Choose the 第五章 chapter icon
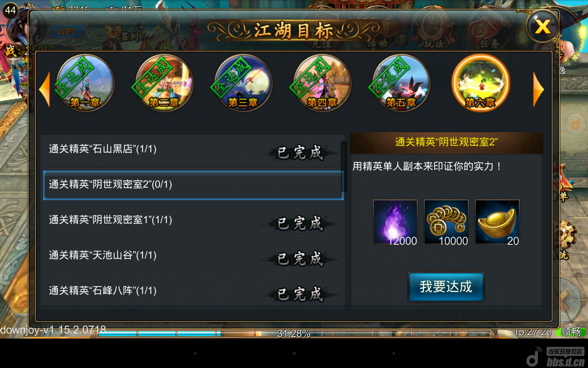This screenshot has width=588, height=368. (x=401, y=83)
